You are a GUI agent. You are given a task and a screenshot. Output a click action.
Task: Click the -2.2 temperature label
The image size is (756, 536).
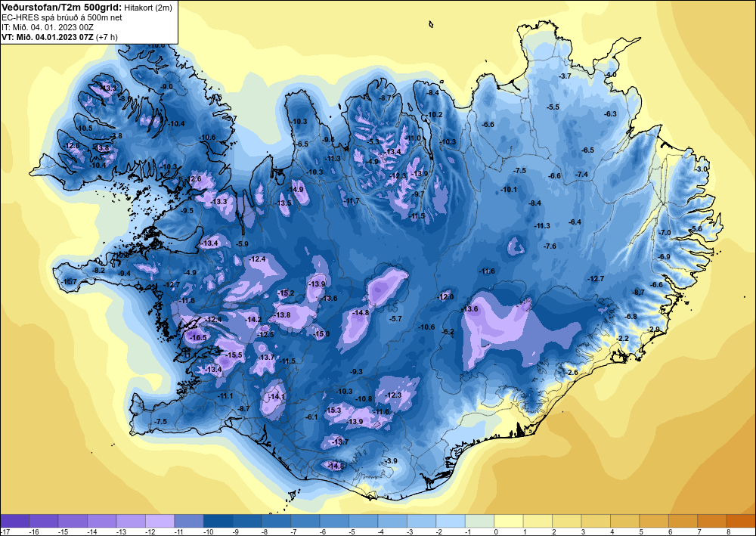pos(622,339)
